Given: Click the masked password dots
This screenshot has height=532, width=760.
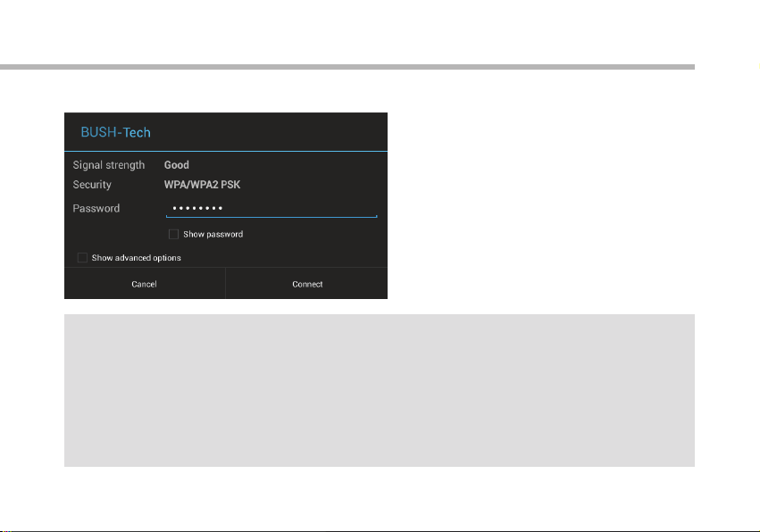Looking at the screenshot, I should 197,209.
